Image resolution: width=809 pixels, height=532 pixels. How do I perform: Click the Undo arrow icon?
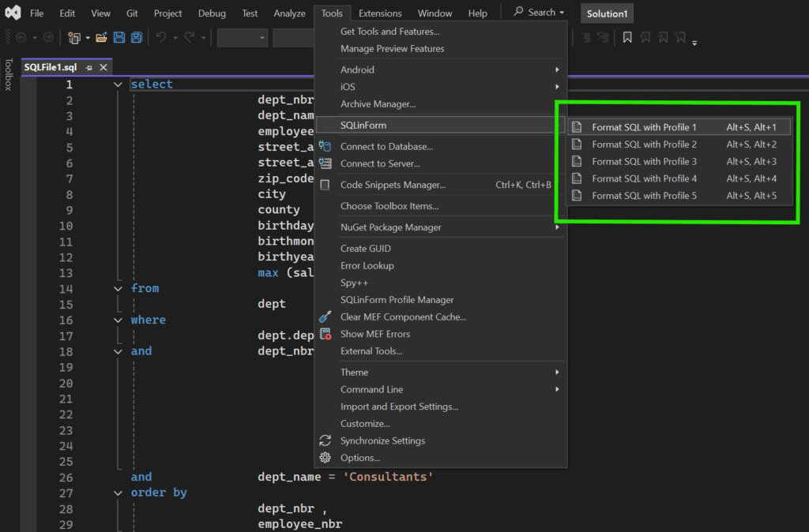pyautogui.click(x=161, y=37)
